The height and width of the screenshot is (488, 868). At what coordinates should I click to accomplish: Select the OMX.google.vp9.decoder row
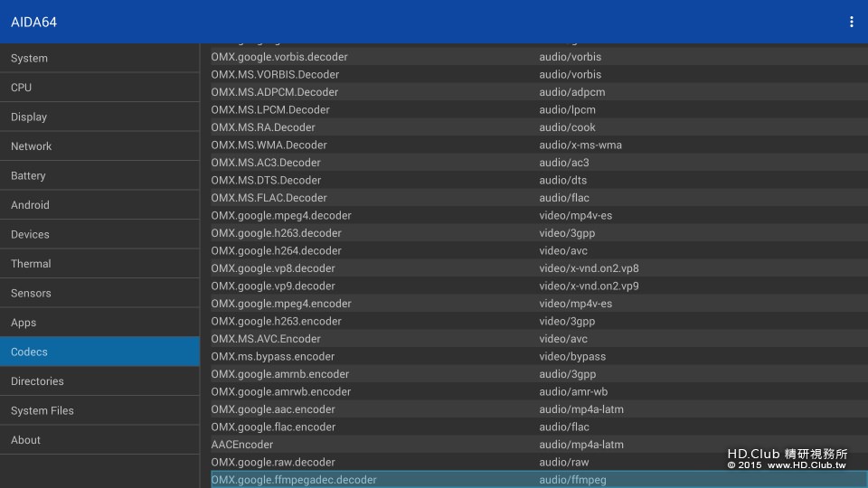[539, 286]
